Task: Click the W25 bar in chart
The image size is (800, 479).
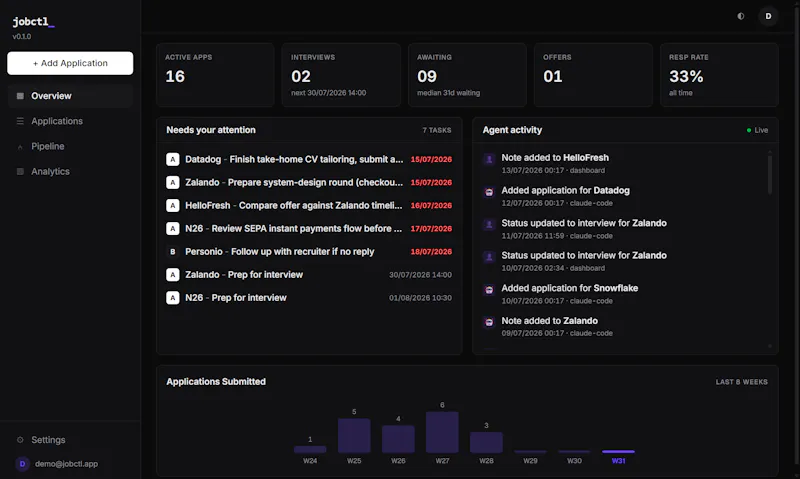Action: click(x=354, y=436)
